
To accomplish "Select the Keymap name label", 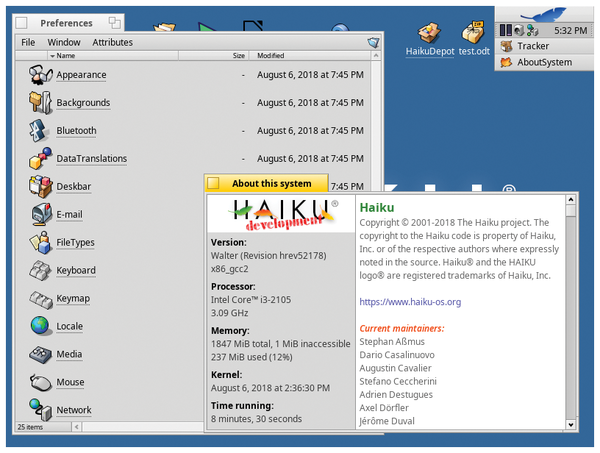I will coord(73,298).
